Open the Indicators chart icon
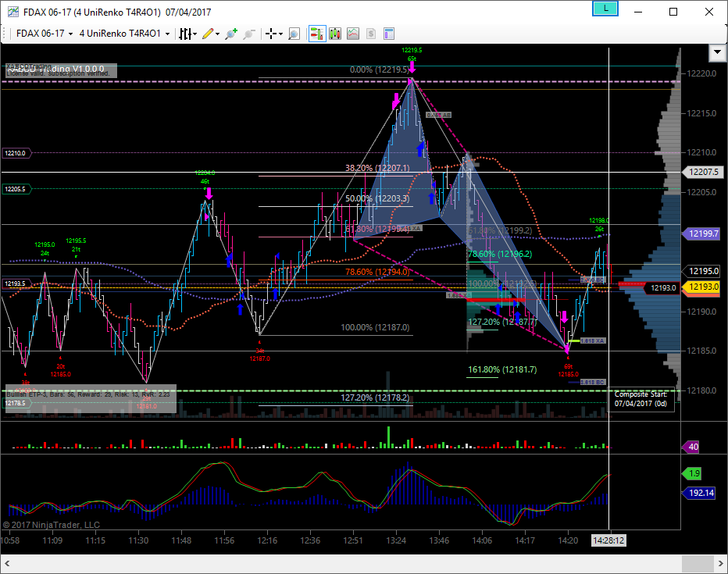The height and width of the screenshot is (574, 728). point(353,34)
